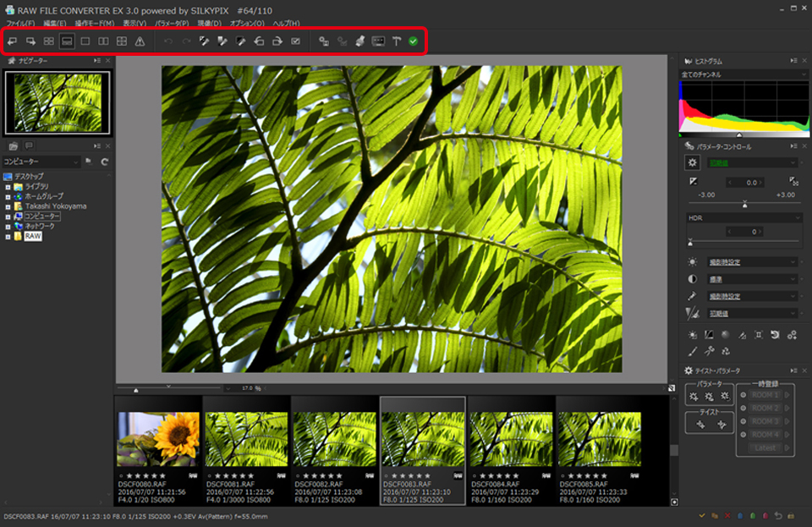Image resolution: width=812 pixels, height=527 pixels.
Task: Open the lens correction sphere icon
Action: pos(726,335)
